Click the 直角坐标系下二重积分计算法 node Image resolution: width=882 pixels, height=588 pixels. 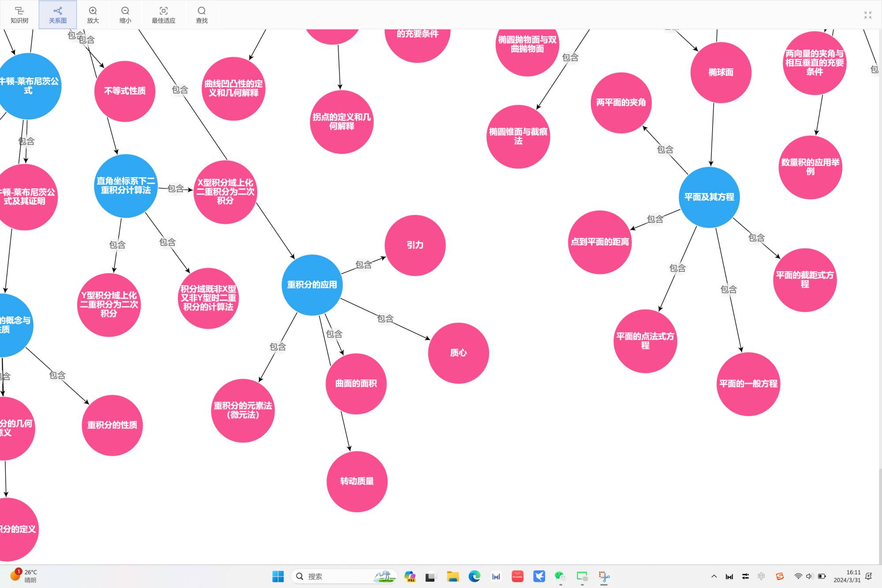pos(126,186)
